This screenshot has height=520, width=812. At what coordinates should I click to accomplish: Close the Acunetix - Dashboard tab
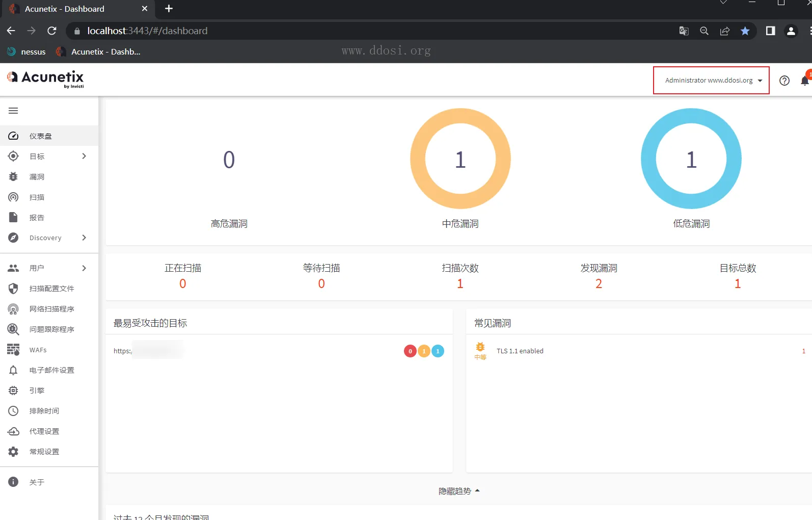pyautogui.click(x=145, y=9)
